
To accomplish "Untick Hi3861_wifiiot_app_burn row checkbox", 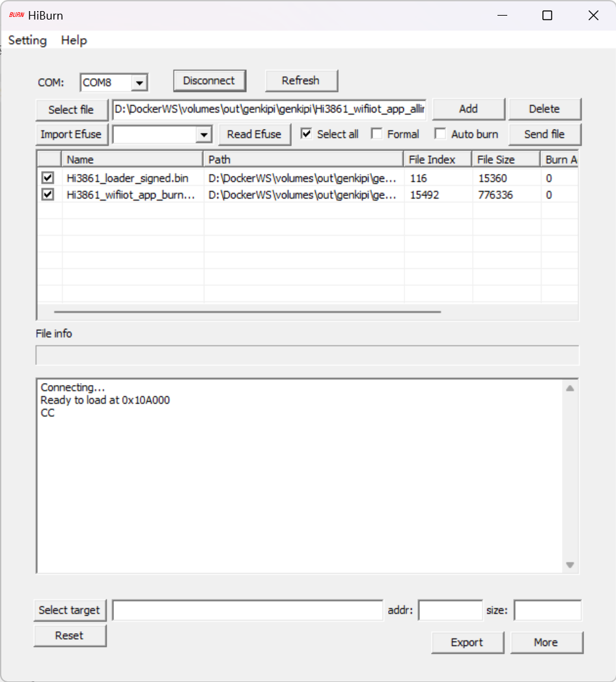I will pos(48,194).
